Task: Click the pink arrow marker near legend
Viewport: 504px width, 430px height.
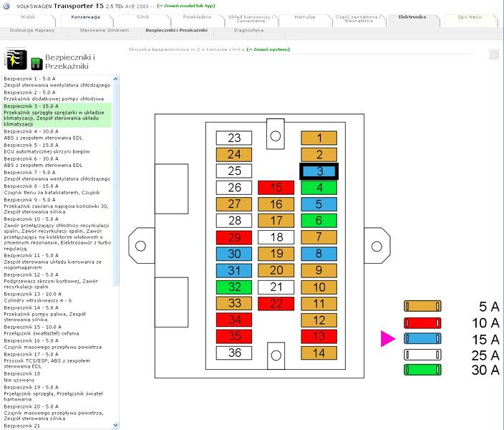Action: (x=388, y=338)
